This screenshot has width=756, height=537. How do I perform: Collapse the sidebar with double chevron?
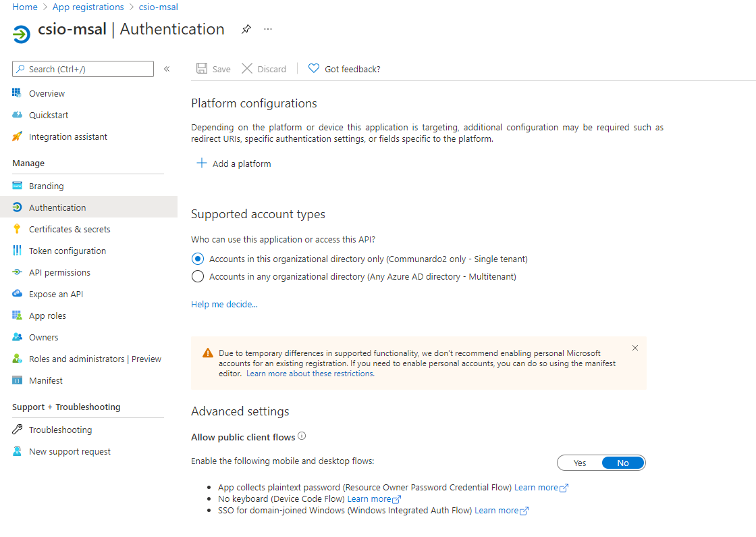coord(167,69)
